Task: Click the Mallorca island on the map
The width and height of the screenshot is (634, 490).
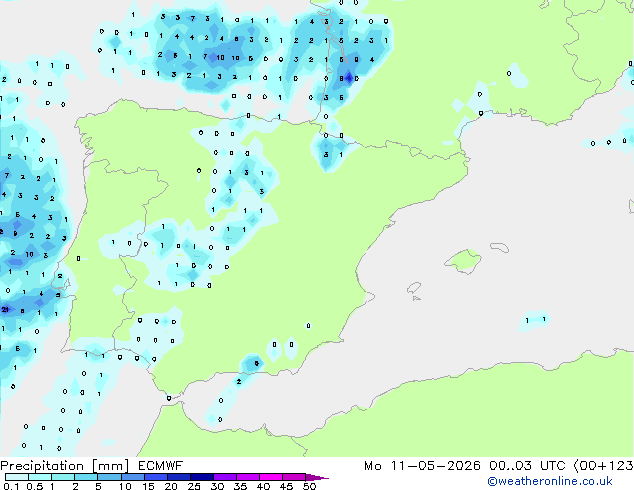Action: 463,261
